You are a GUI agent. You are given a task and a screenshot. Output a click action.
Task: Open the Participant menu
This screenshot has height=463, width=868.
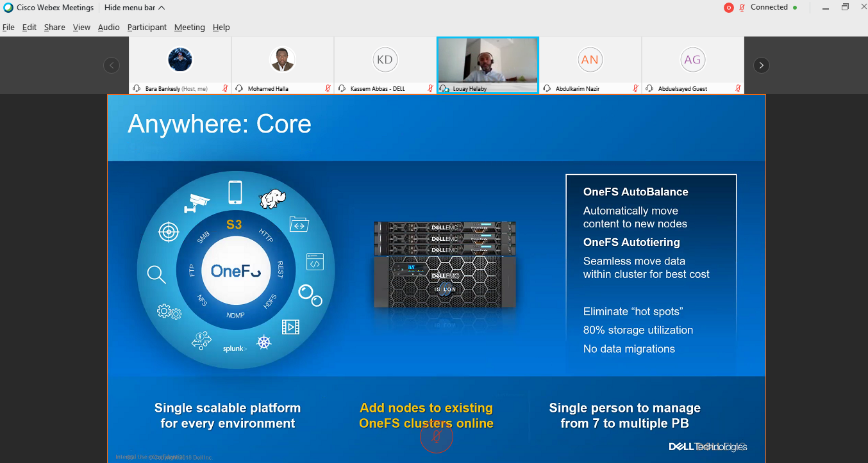[147, 28]
